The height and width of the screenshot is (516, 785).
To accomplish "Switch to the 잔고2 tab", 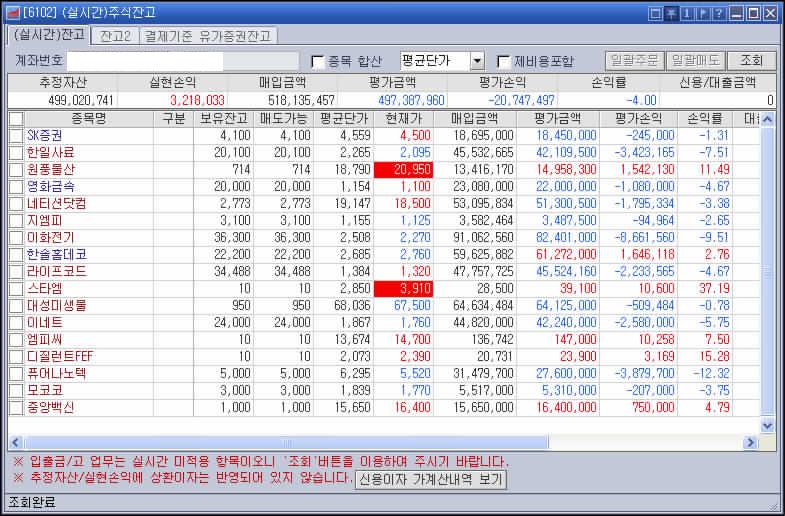I will tap(115, 36).
